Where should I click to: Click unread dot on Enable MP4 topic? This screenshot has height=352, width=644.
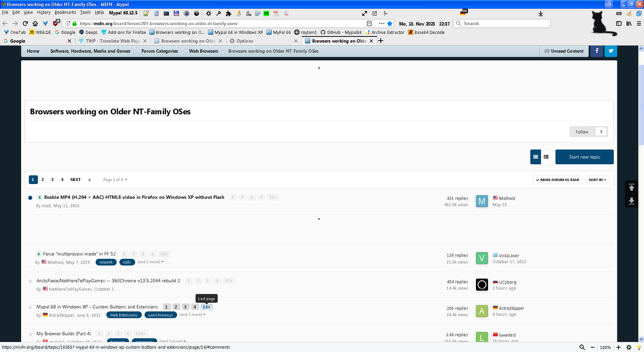click(x=30, y=198)
